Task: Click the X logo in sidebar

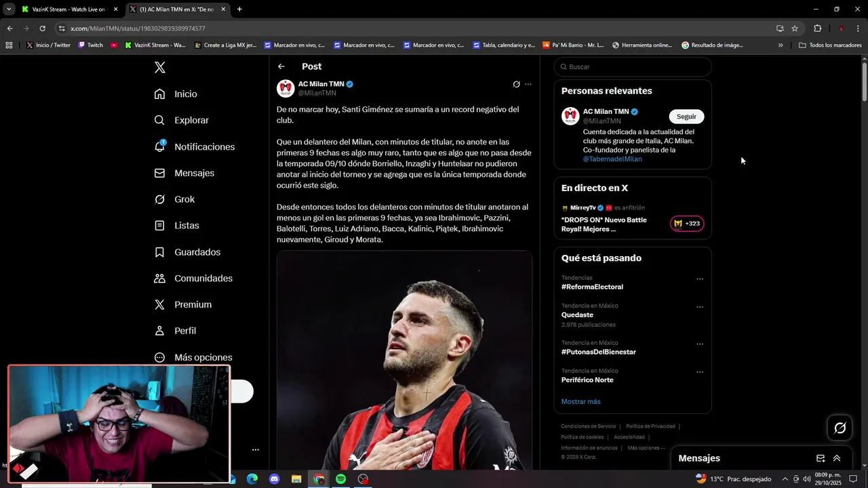Action: 159,67
